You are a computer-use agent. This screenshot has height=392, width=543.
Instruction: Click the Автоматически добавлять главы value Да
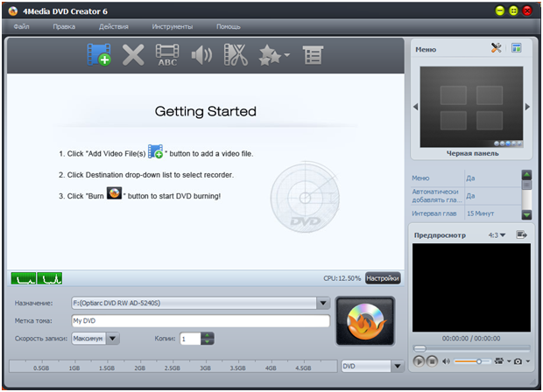[470, 196]
